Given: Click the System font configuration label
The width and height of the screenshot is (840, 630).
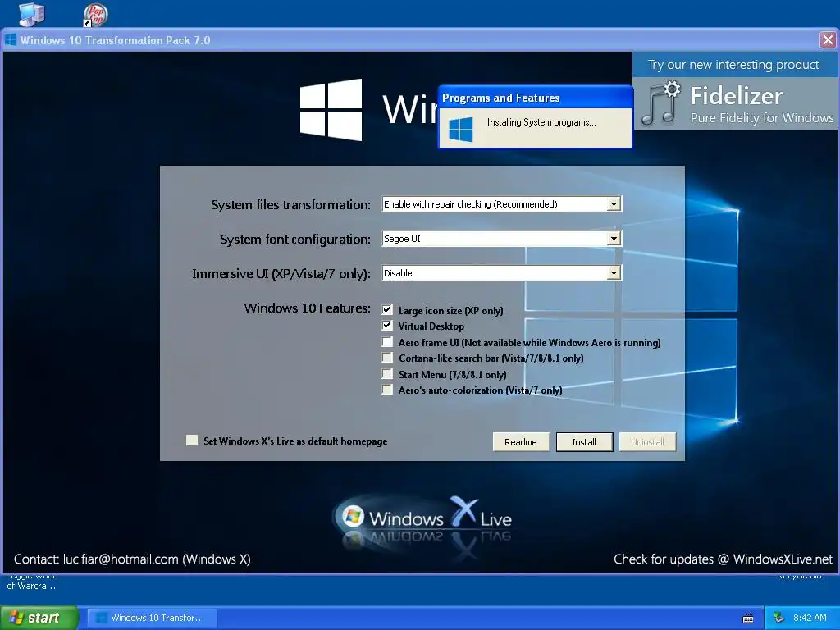Looking at the screenshot, I should (295, 240).
